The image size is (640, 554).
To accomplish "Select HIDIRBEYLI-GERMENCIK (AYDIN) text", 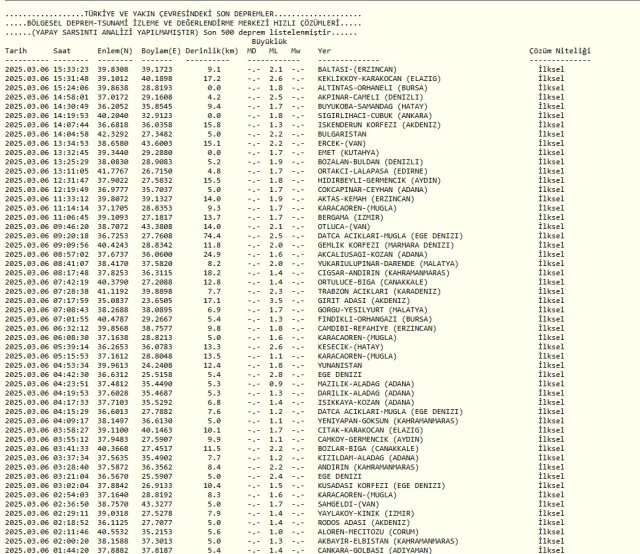I will [x=379, y=180].
